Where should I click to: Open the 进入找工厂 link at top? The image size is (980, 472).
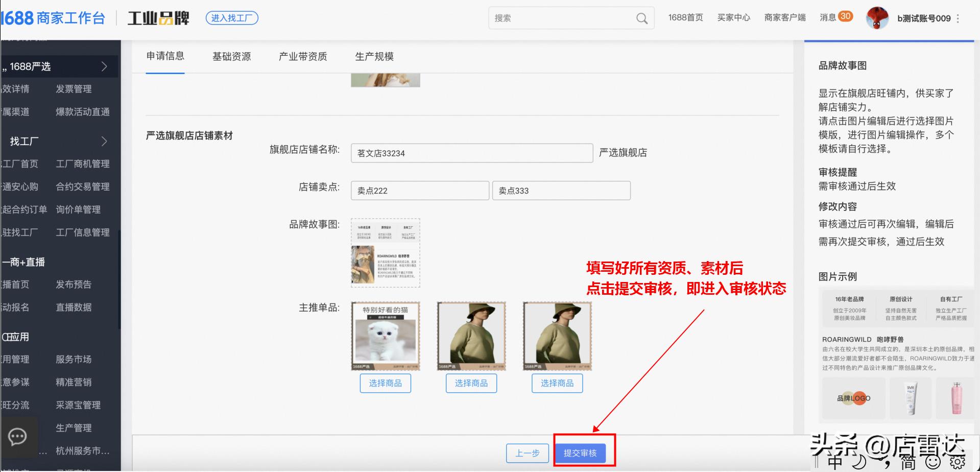(231, 18)
